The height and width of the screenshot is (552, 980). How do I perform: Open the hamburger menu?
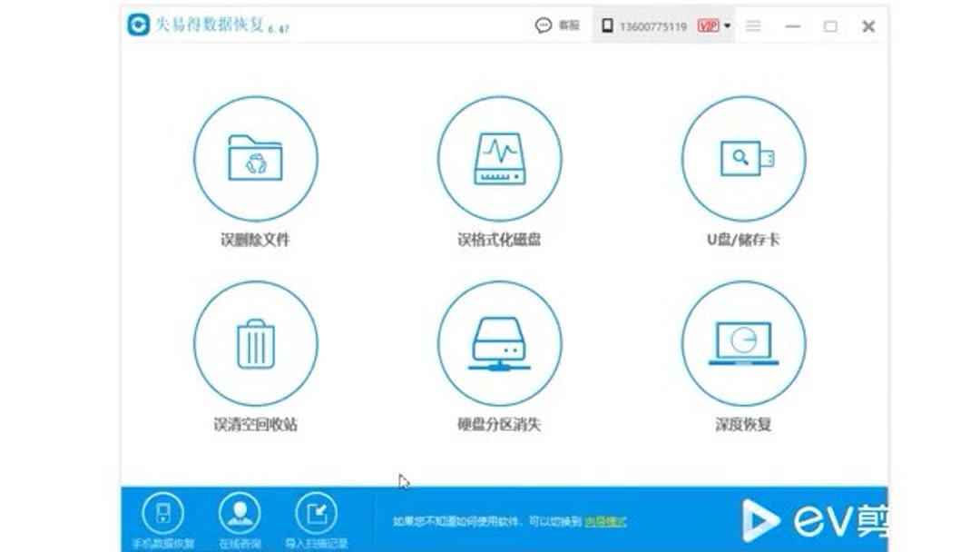pyautogui.click(x=753, y=25)
